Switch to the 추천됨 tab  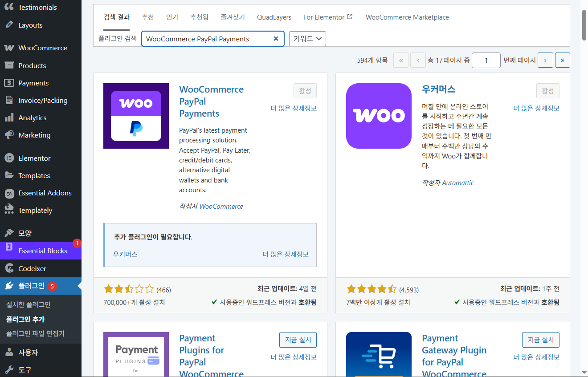click(x=199, y=17)
